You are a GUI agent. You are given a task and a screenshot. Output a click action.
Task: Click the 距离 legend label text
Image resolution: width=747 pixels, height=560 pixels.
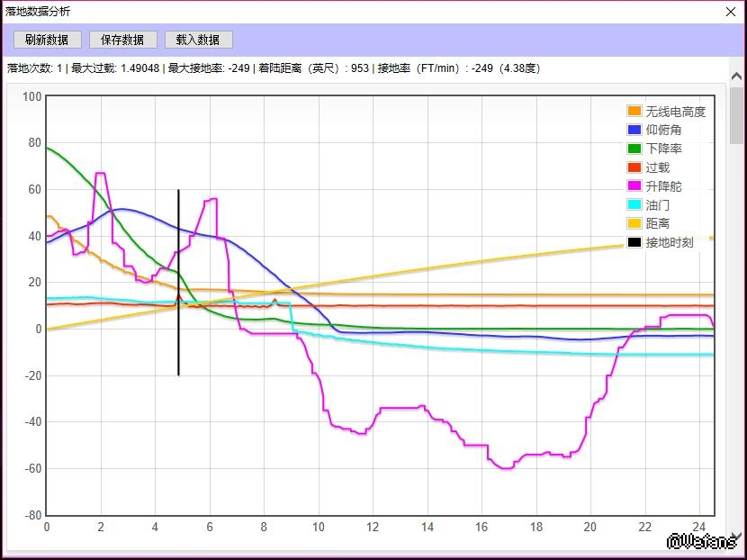658,223
